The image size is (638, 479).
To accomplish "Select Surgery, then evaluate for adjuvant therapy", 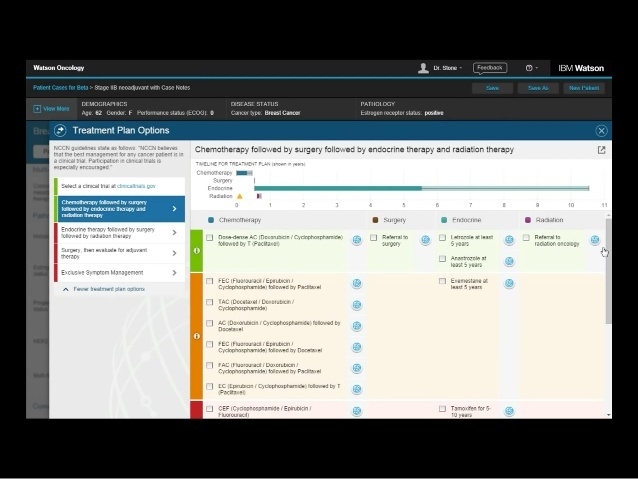I will pyautogui.click(x=120, y=253).
